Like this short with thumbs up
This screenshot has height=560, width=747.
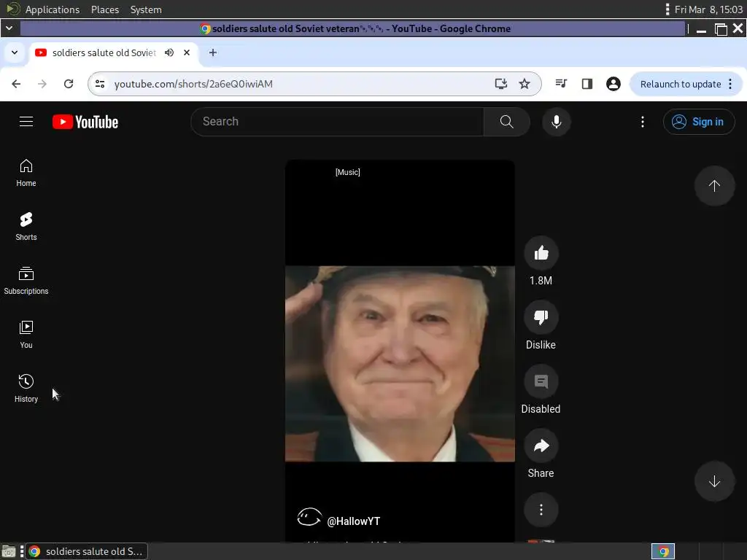[x=541, y=253]
